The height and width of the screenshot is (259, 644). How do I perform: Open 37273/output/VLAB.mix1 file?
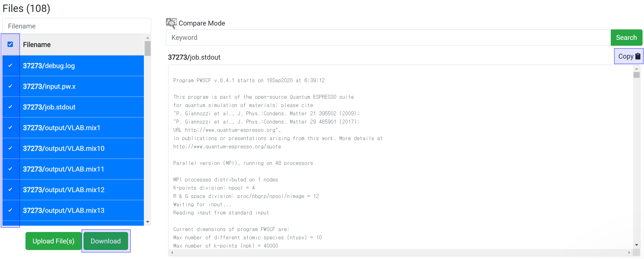click(62, 128)
